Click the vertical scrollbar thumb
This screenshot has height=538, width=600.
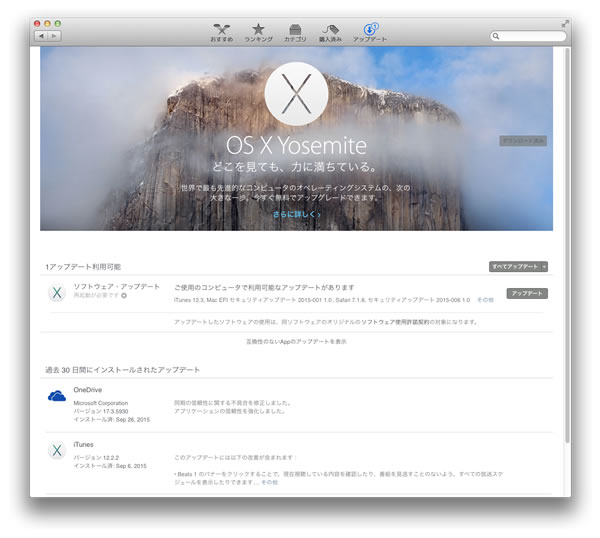(x=567, y=245)
